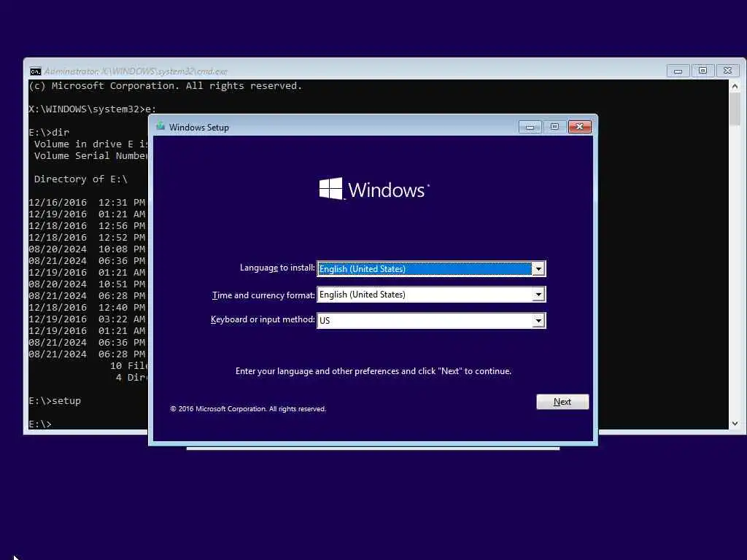Image resolution: width=747 pixels, height=560 pixels.
Task: Click the '12/18/2016 12:56 PM' directory entry
Action: coord(87,226)
